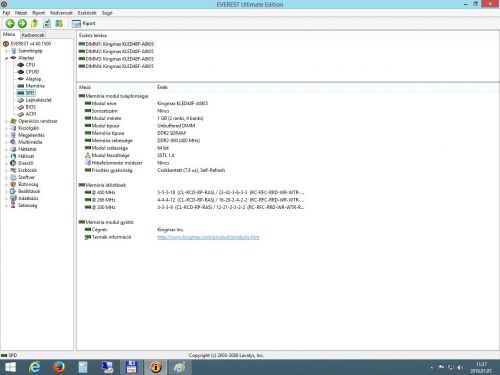Click the Multimédia tree icon
Image resolution: width=500 pixels, height=375 pixels.
13,142
